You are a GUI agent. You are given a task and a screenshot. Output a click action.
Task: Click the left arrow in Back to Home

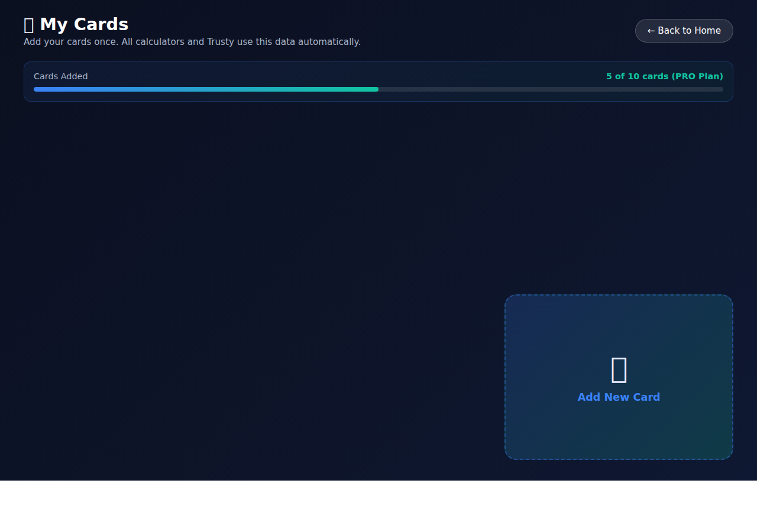coord(651,31)
